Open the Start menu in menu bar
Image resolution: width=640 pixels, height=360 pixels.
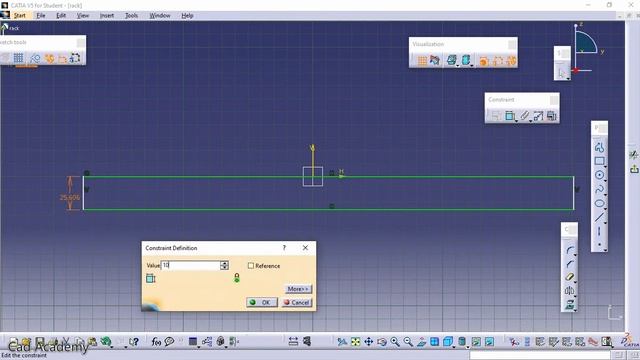click(x=19, y=16)
